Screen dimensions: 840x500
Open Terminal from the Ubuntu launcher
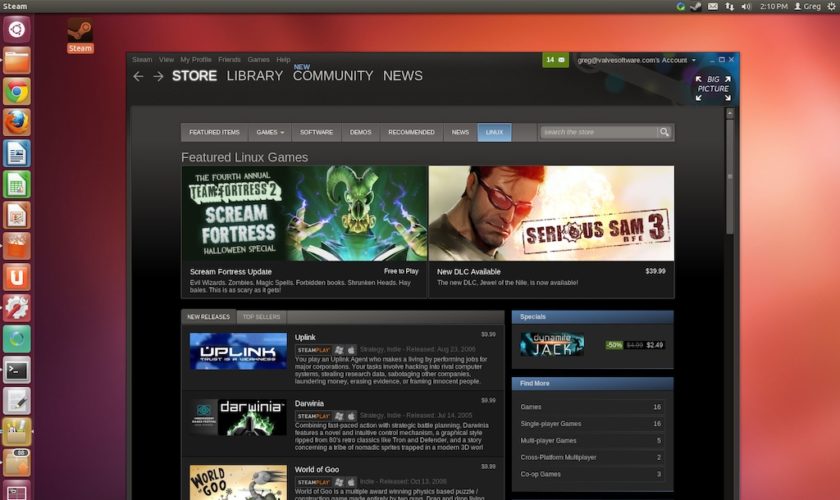[17, 370]
